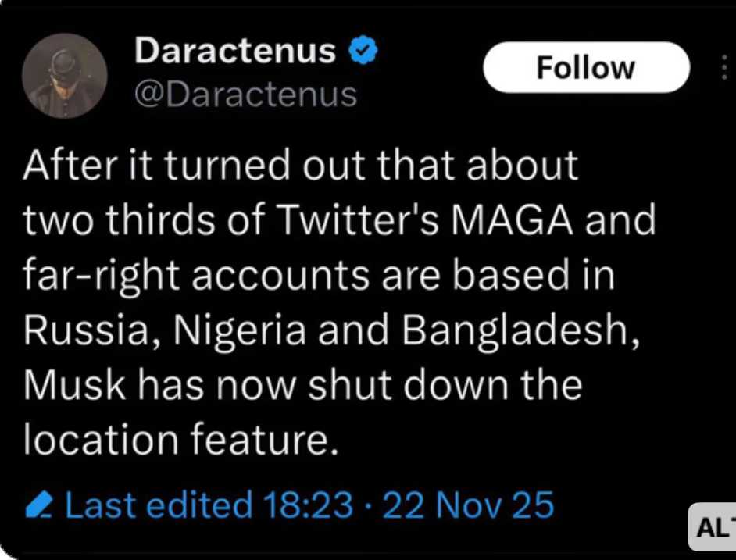Open the three-dot more options menu

pyautogui.click(x=725, y=67)
